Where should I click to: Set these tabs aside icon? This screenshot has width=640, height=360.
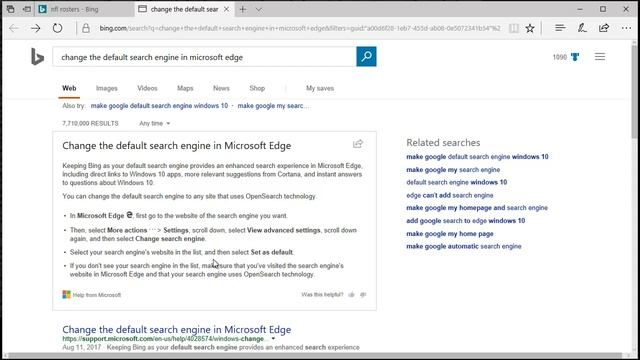[27, 9]
